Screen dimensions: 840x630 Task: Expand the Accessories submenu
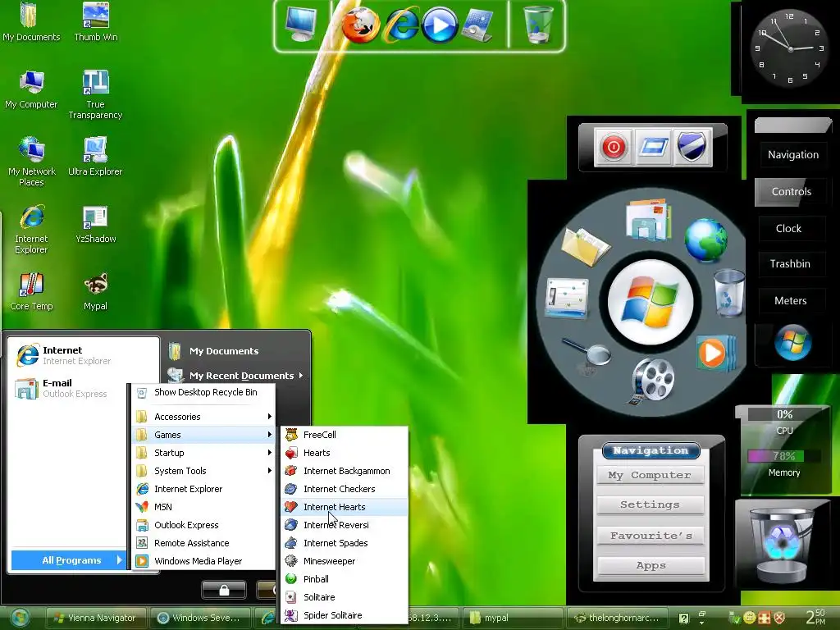[203, 417]
